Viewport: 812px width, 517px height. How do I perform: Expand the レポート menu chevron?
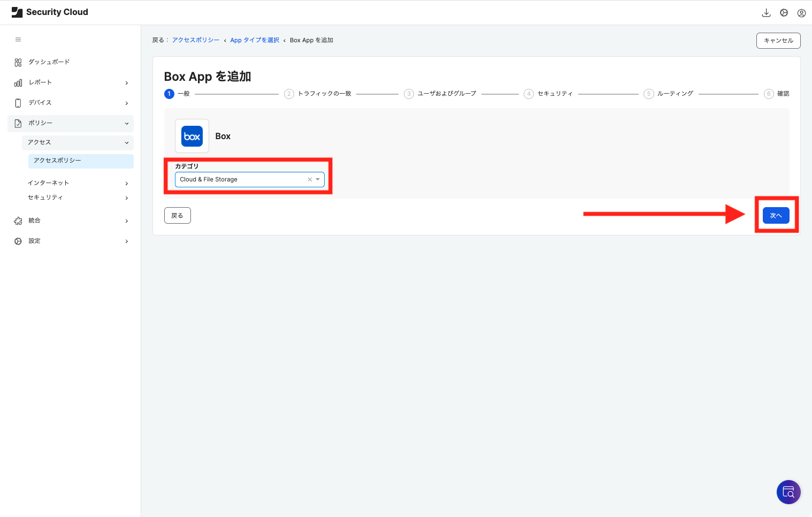(x=127, y=83)
